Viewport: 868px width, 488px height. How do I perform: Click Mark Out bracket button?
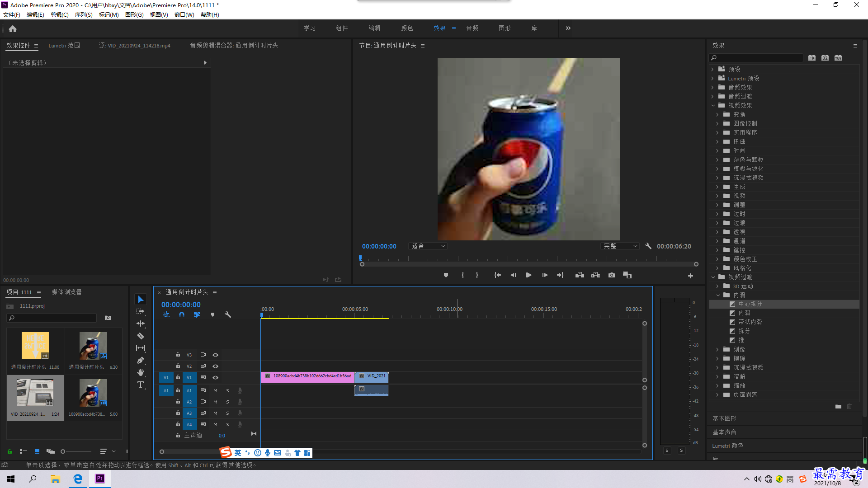[477, 275]
